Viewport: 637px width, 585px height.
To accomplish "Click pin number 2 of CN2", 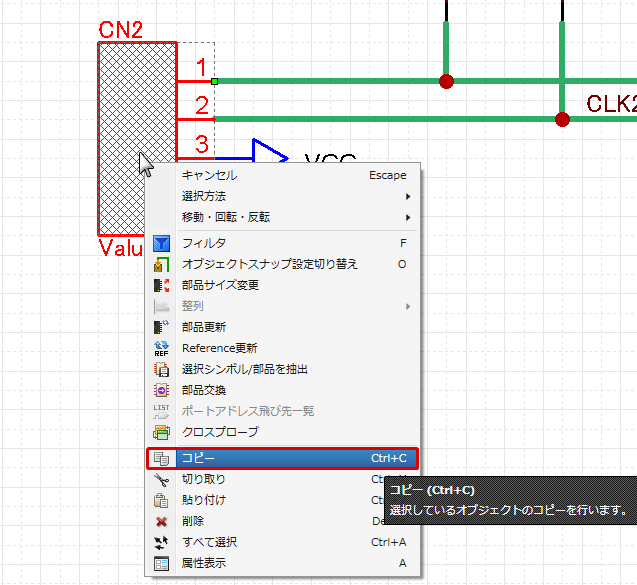I will (202, 105).
